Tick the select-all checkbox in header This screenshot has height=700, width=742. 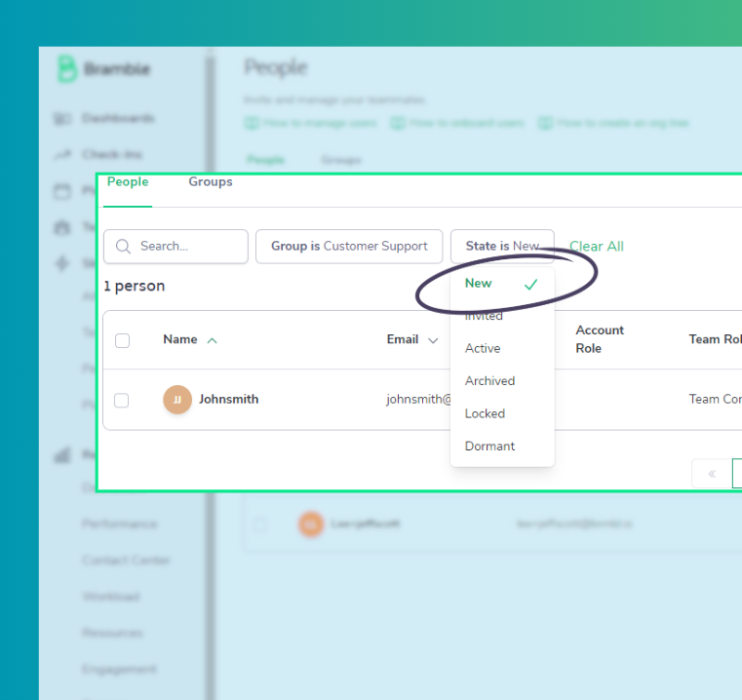pos(122,340)
